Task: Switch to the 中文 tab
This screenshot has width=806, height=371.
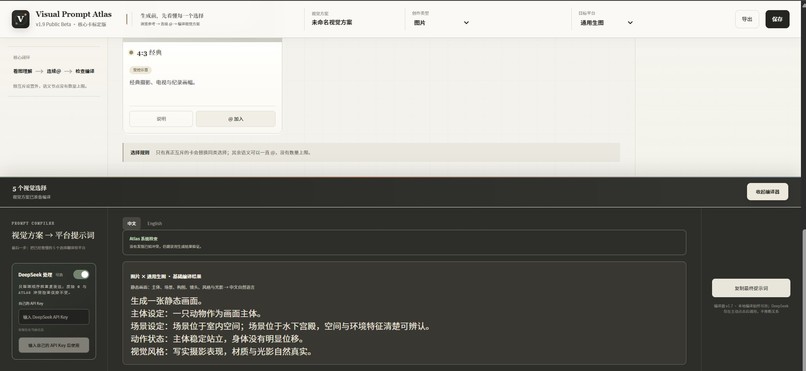Action: 132,223
